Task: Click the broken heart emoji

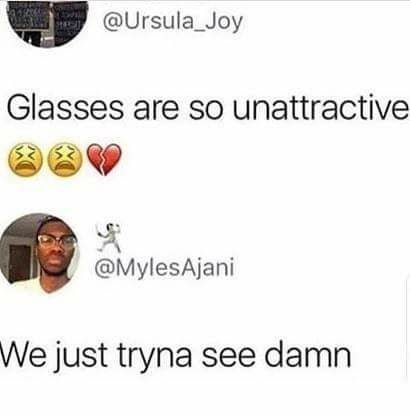Action: [x=104, y=159]
